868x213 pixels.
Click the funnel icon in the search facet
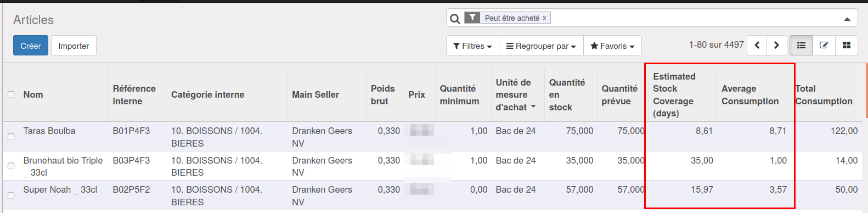(472, 18)
